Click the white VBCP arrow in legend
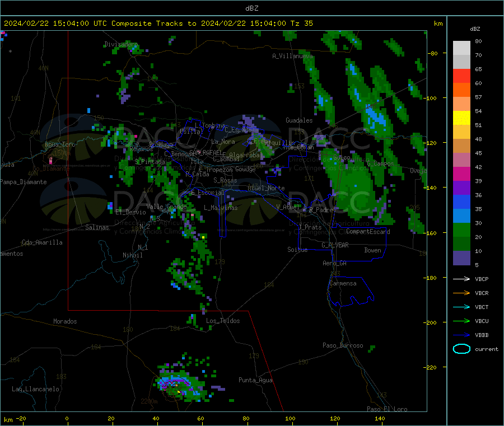Image resolution: width=504 pixels, height=426 pixels. coord(461,279)
